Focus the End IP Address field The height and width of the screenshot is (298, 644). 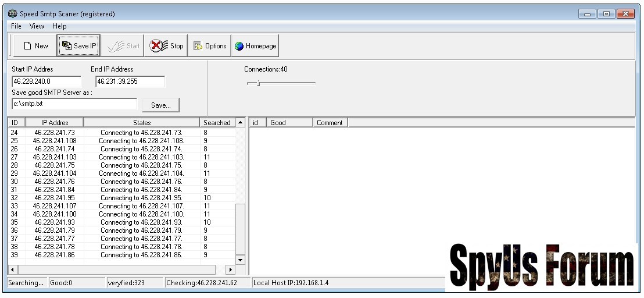click(130, 81)
